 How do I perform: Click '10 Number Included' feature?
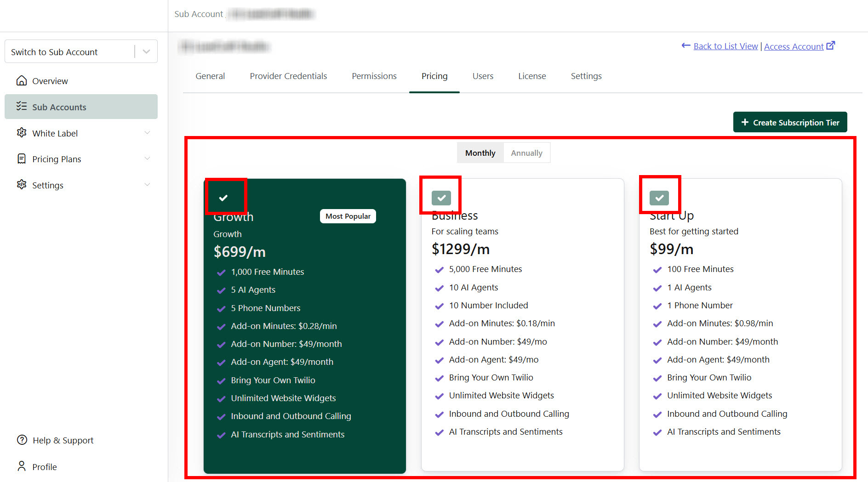[x=488, y=306]
